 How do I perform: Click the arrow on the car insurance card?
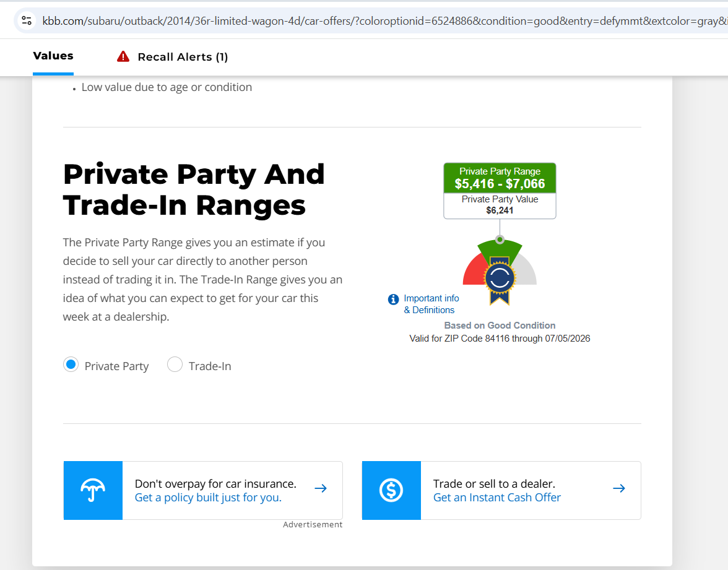point(321,488)
